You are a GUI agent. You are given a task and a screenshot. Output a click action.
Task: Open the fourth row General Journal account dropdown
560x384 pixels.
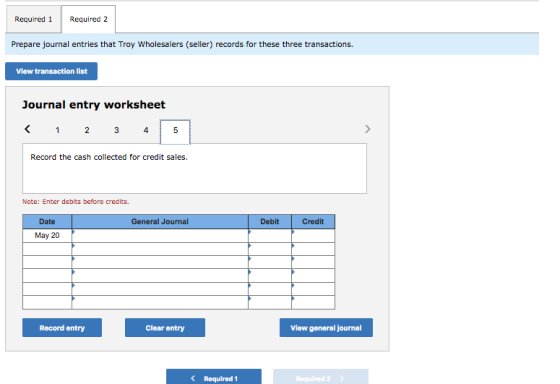click(x=160, y=275)
